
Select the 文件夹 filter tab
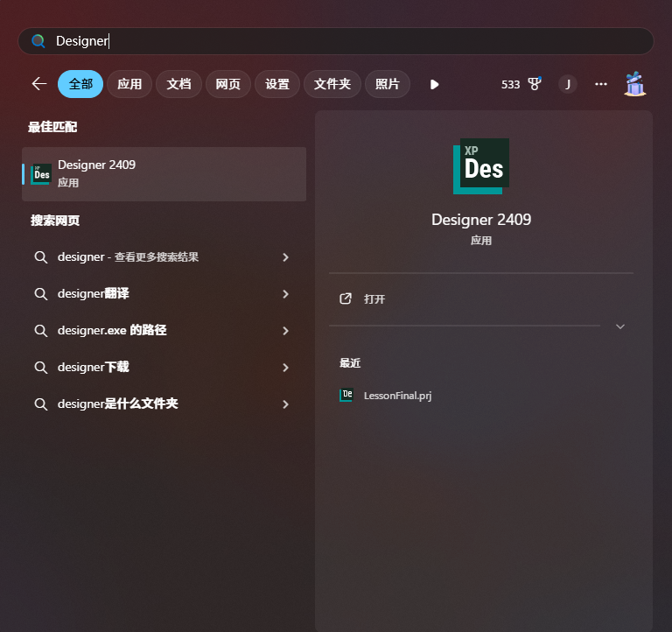(x=332, y=84)
